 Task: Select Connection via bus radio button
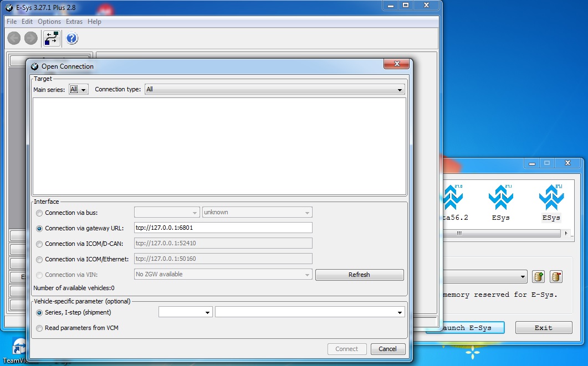tap(39, 213)
